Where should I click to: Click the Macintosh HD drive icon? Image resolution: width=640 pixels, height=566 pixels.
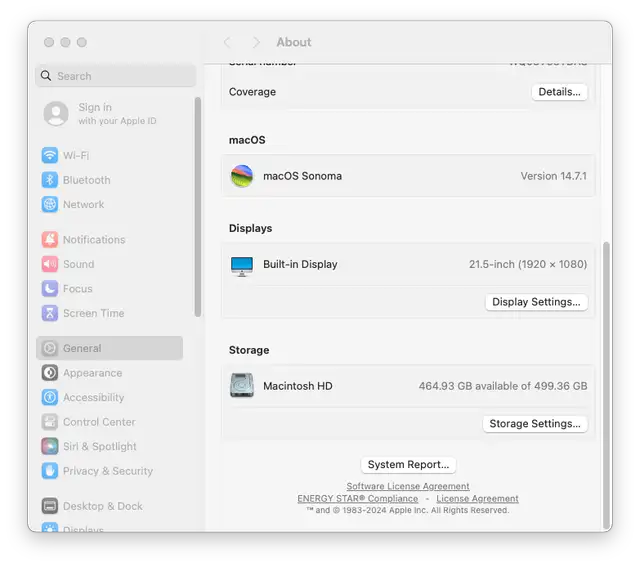point(242,385)
